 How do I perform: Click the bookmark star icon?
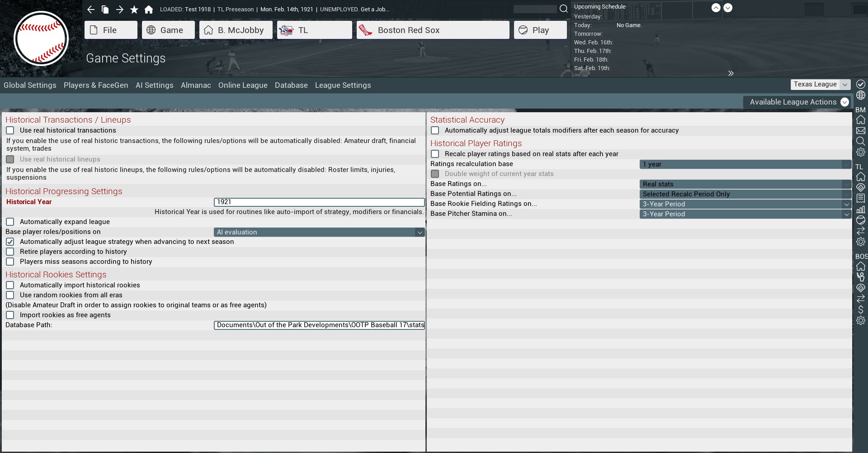coord(134,10)
